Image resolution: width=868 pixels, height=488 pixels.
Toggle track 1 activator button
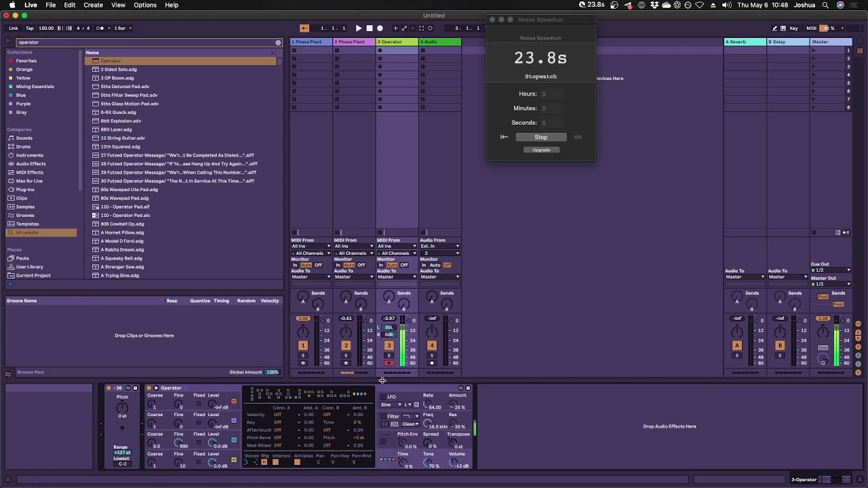click(303, 346)
